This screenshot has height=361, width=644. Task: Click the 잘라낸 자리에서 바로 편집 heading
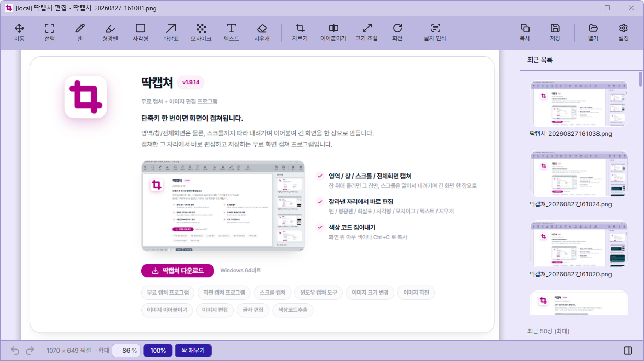pyautogui.click(x=361, y=202)
